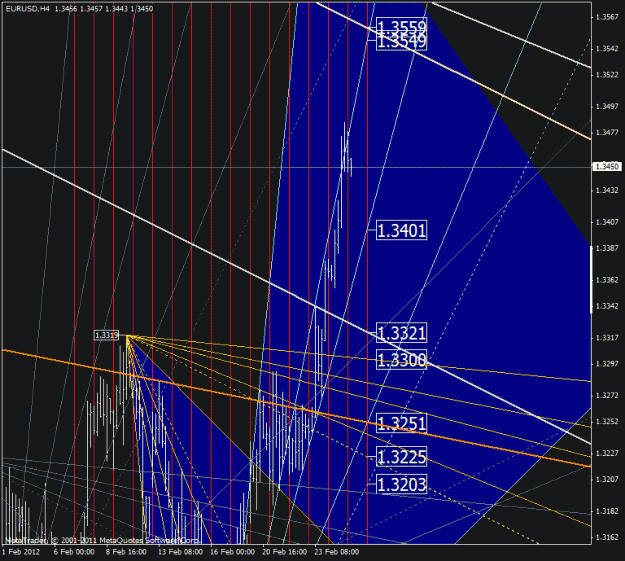Click the 1.3207 price scale value

coord(607,479)
